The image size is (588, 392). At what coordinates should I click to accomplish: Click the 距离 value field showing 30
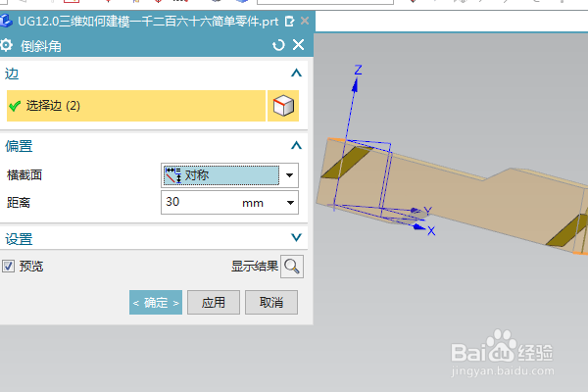199,203
